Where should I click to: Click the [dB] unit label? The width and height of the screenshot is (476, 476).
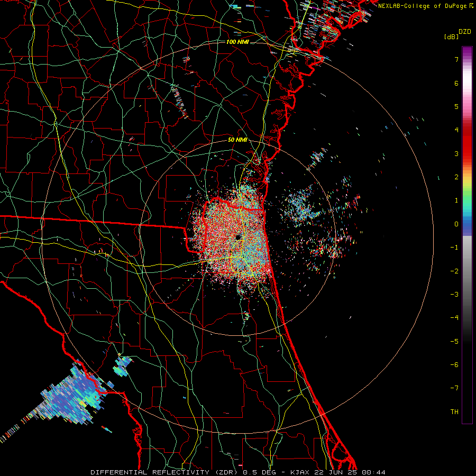coord(452,36)
